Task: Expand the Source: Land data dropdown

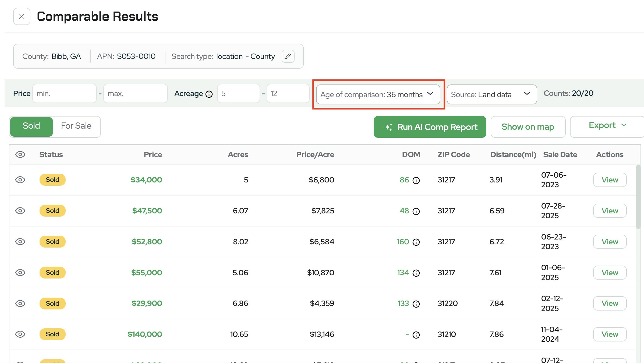Action: tap(491, 94)
